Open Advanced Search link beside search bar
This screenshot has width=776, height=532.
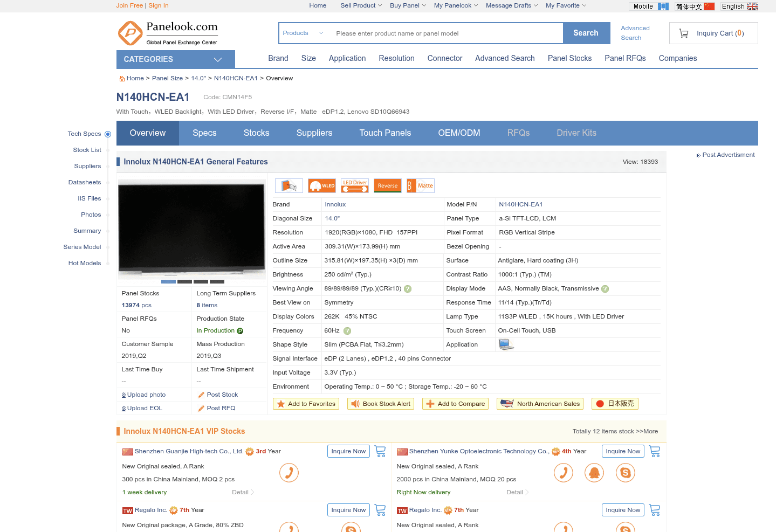[635, 33]
